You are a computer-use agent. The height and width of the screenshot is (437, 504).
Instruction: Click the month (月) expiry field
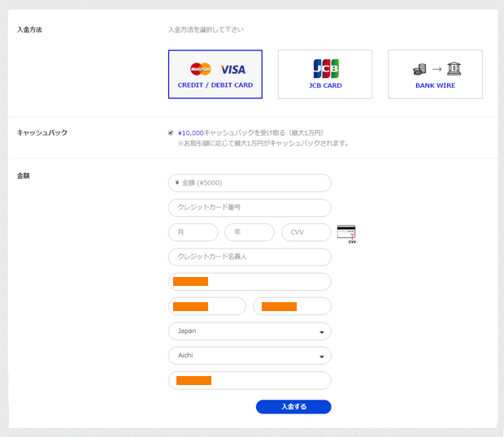pos(193,232)
